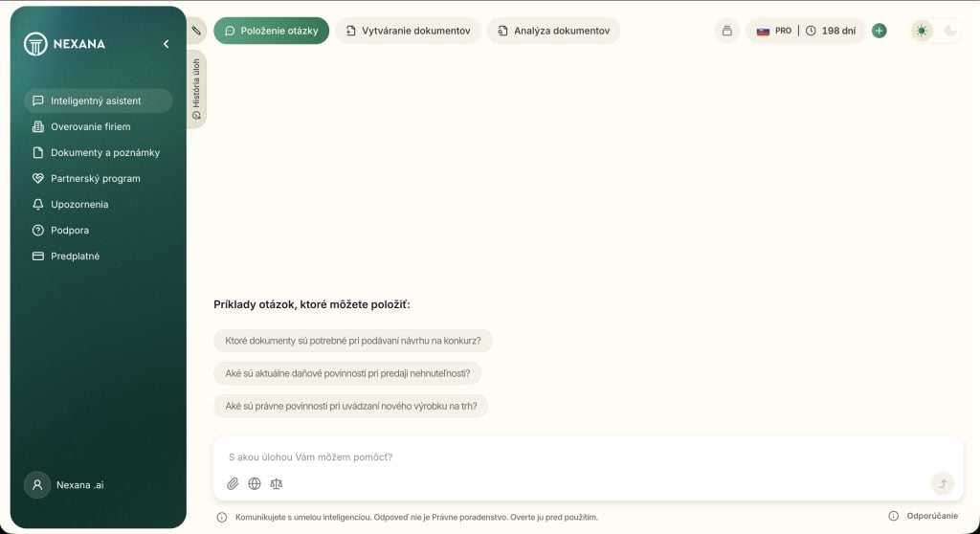Click the archive box icon in top bar
980x534 pixels.
tap(726, 31)
